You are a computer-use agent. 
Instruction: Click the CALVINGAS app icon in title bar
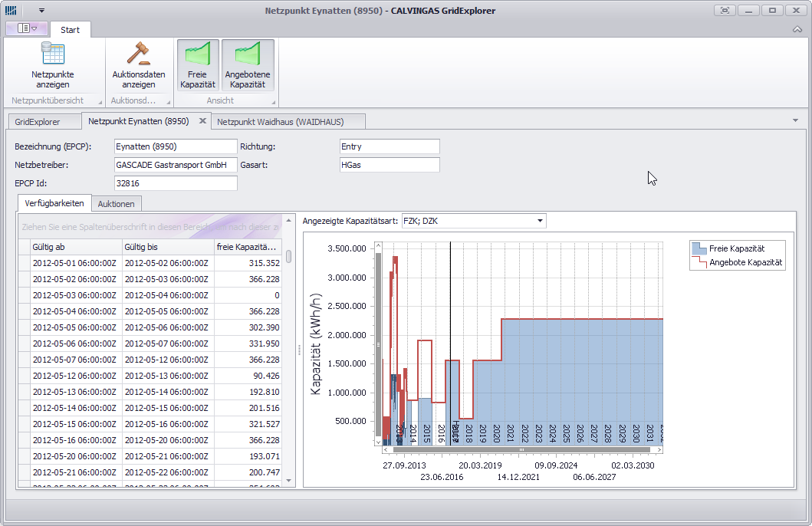pyautogui.click(x=12, y=11)
